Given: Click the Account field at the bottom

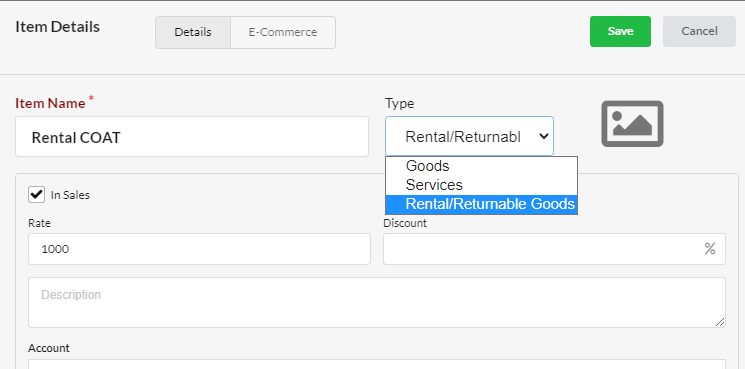Looking at the screenshot, I should 377,364.
